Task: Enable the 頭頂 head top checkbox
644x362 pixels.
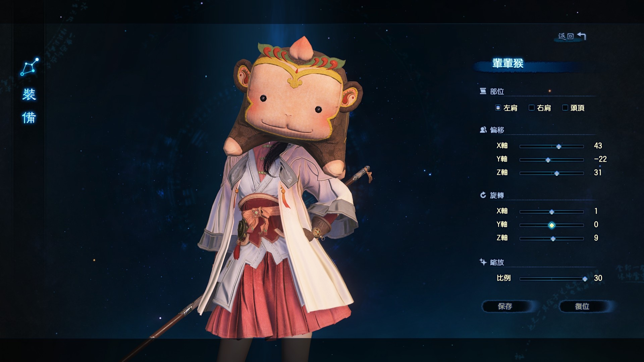Action: pyautogui.click(x=565, y=108)
